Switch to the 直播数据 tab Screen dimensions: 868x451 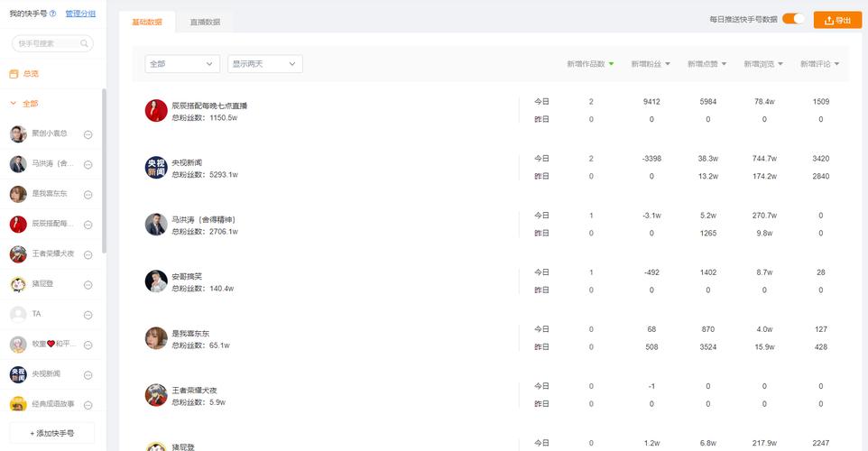(205, 23)
